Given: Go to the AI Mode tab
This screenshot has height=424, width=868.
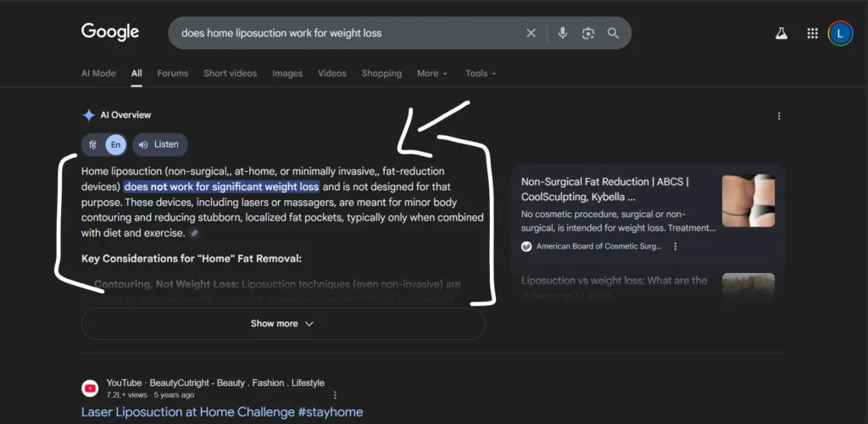Looking at the screenshot, I should tap(98, 74).
